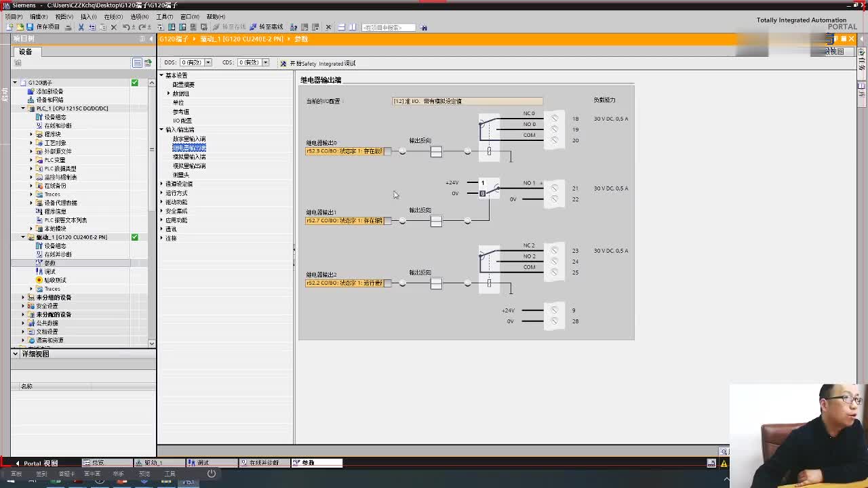The image size is (868, 488).
Task: Click the New project toolbar icon
Action: [x=9, y=27]
